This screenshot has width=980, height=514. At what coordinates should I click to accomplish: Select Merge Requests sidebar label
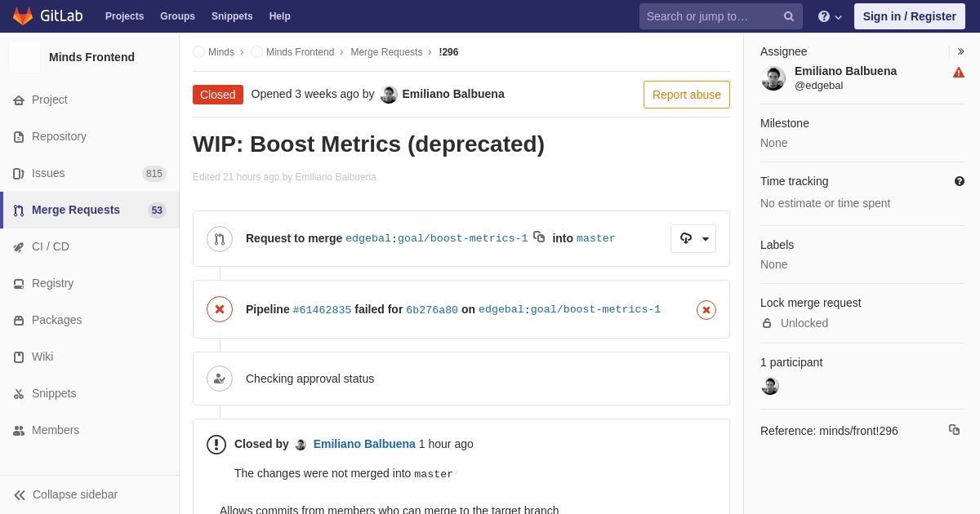76,210
